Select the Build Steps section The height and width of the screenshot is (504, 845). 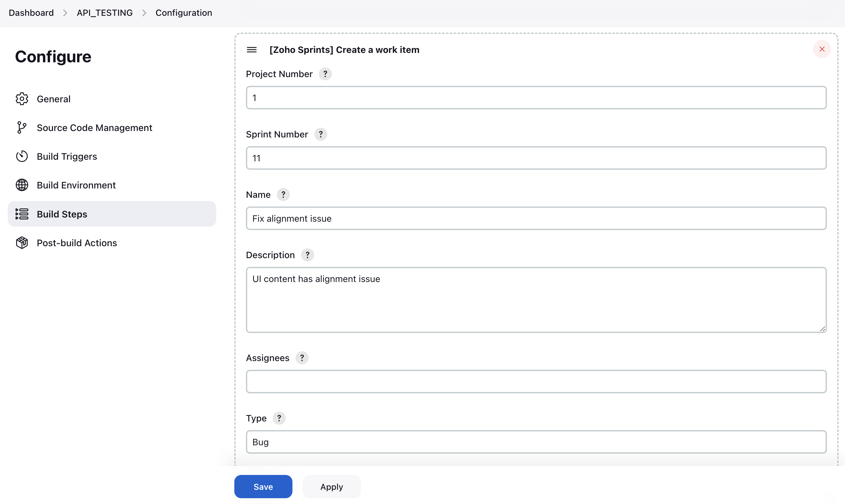coord(112,214)
